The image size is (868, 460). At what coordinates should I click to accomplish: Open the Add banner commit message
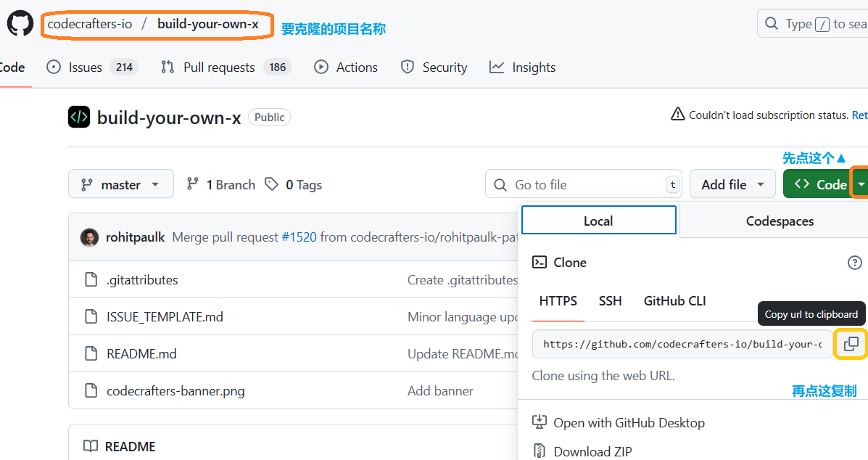click(440, 391)
